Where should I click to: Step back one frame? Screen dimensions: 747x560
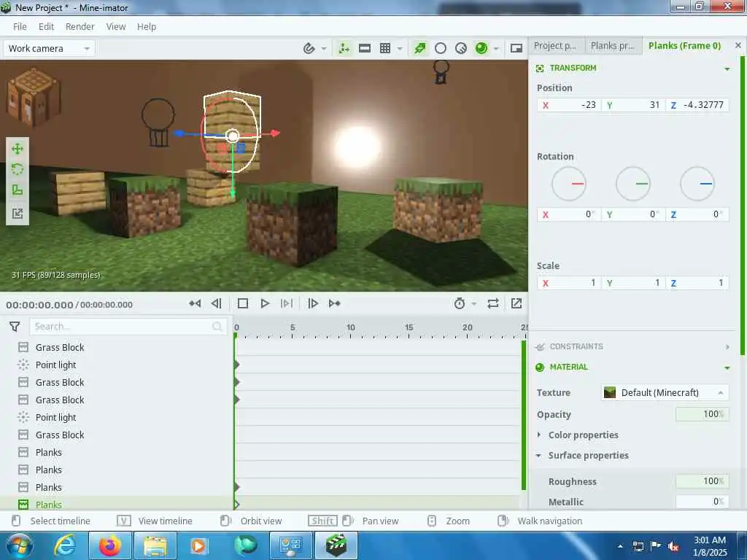216,303
